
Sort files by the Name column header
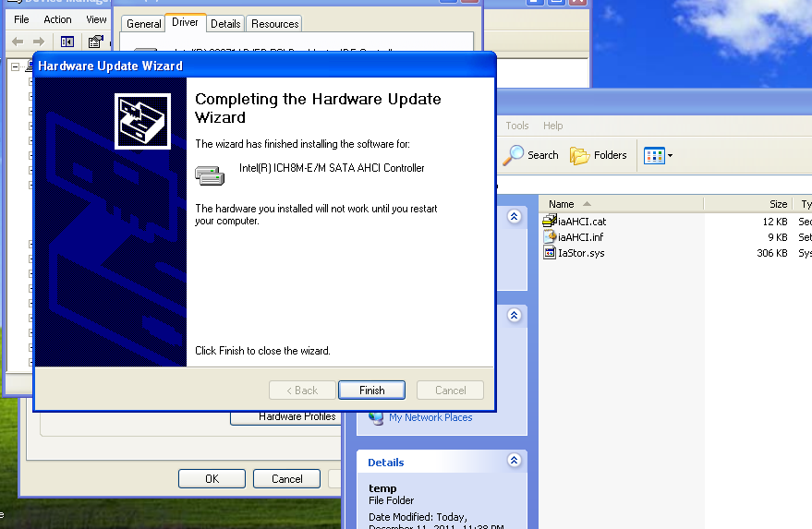tap(621, 204)
